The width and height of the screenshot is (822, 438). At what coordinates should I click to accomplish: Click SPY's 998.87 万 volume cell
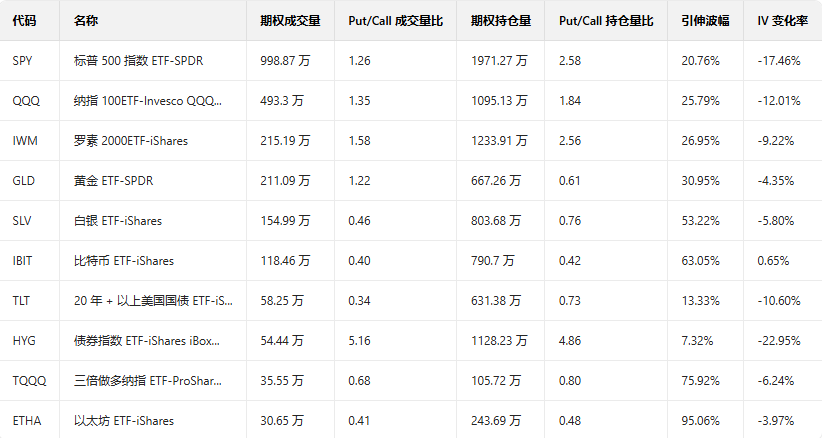pos(285,61)
